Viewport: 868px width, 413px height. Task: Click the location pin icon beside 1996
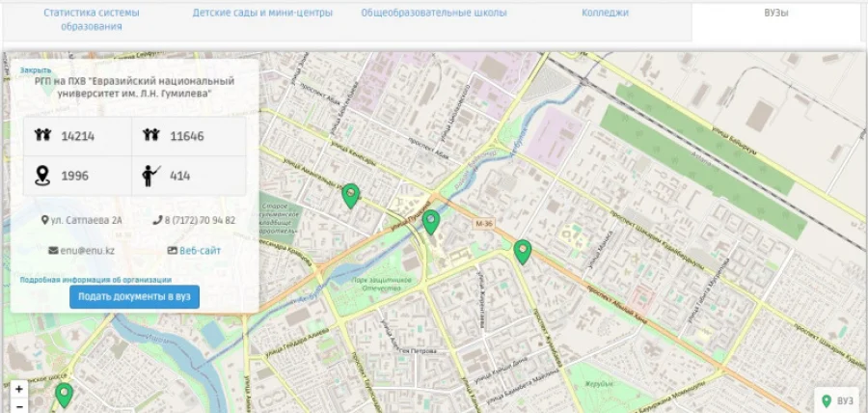[42, 176]
